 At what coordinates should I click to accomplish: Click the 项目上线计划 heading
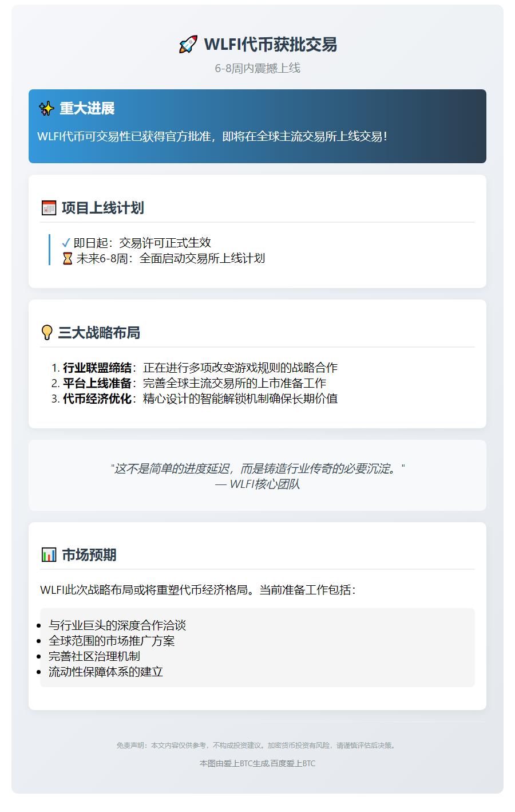tap(103, 208)
